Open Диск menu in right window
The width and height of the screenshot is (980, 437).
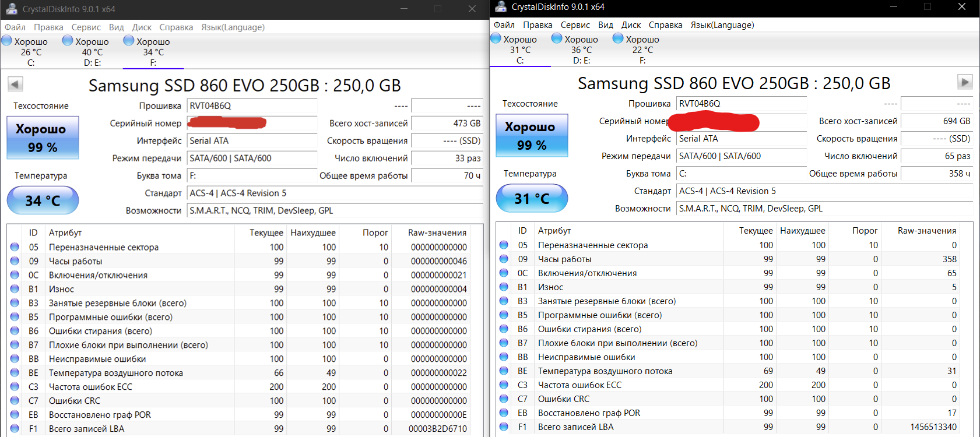[631, 25]
